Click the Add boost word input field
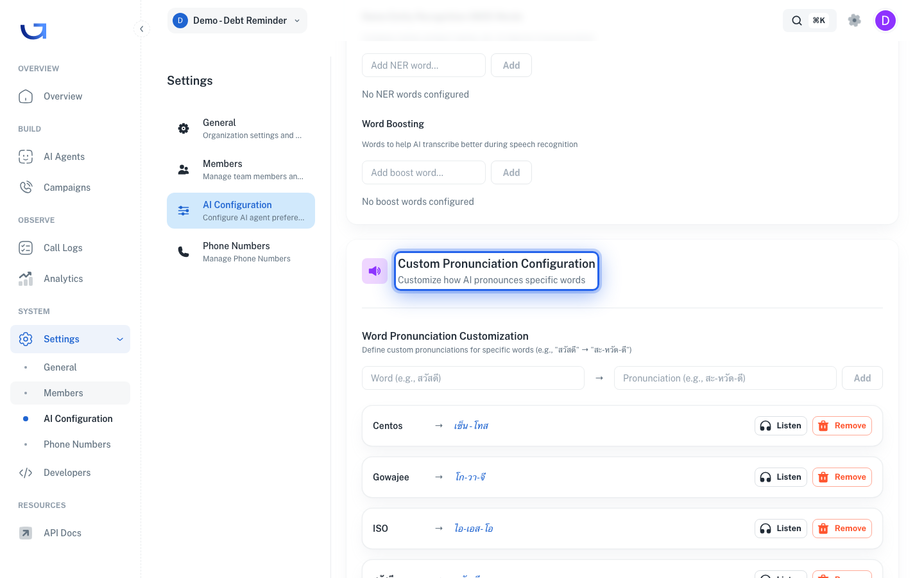 (424, 173)
